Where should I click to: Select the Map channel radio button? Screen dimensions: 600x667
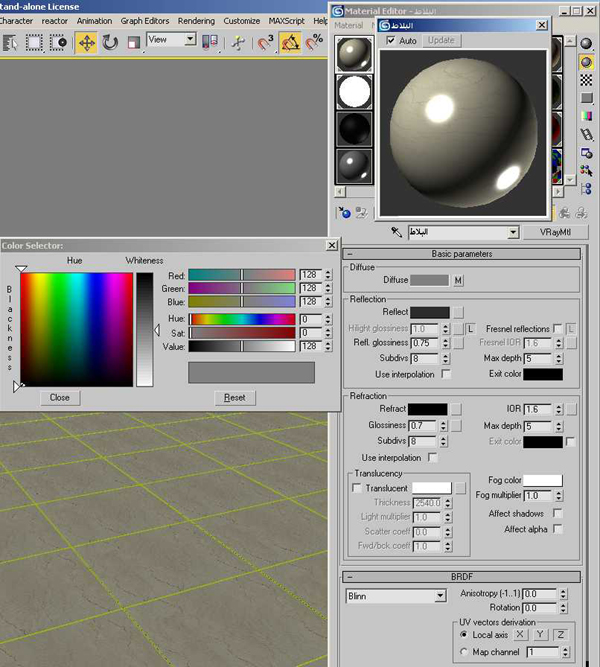(x=464, y=652)
